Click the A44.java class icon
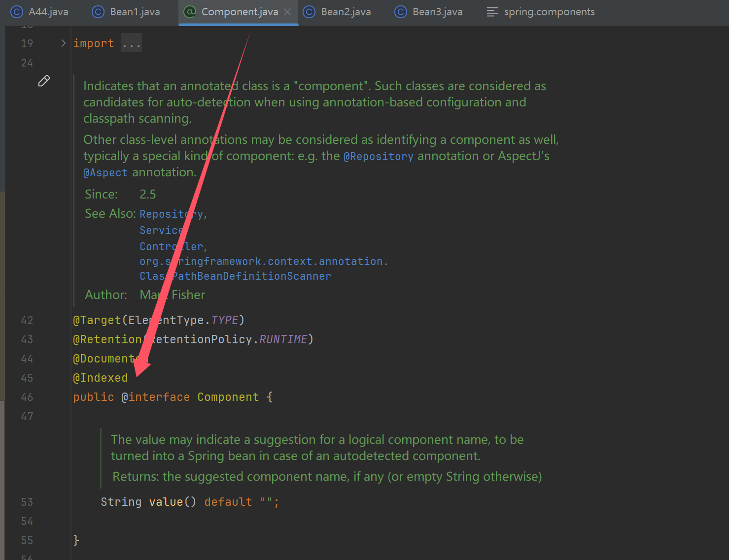This screenshot has height=560, width=729. (x=17, y=12)
